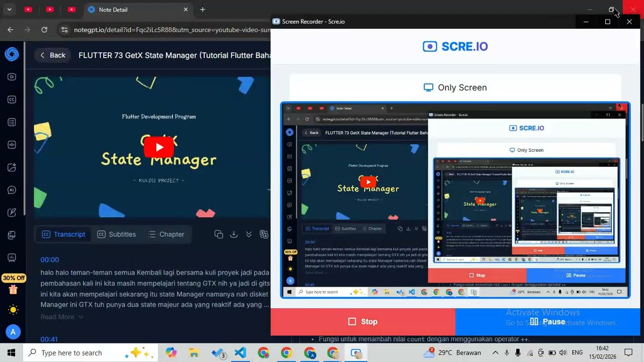Viewport: 644px width, 362px height.
Task: Open the CC subtitles tool in the sidebar
Action: tap(12, 100)
